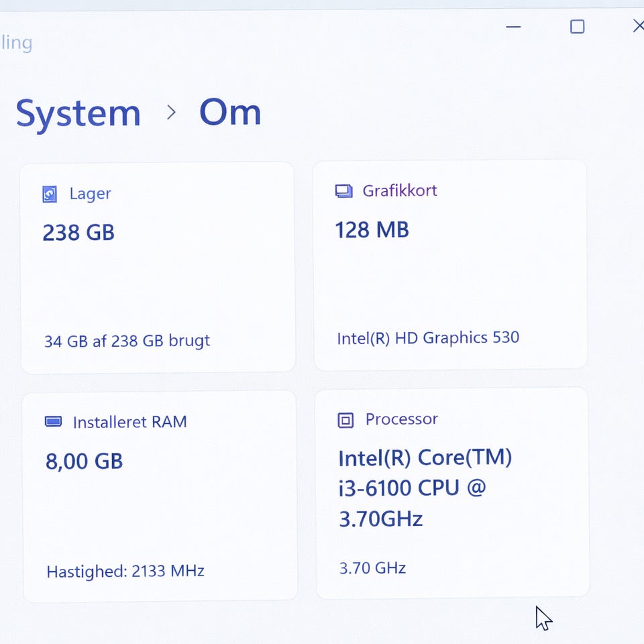
Task: Open the Lager card heading
Action: (x=90, y=194)
